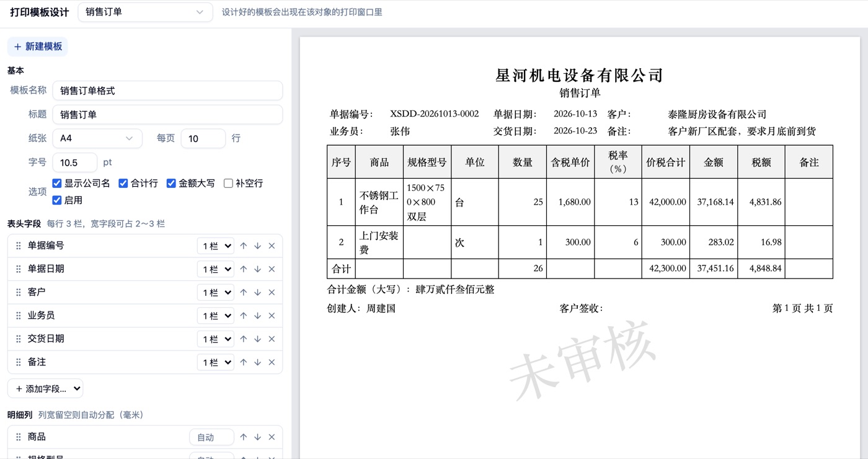Screen dimensions: 868x459
Task: Click the 客户签收 label in preview
Action: [x=581, y=308]
